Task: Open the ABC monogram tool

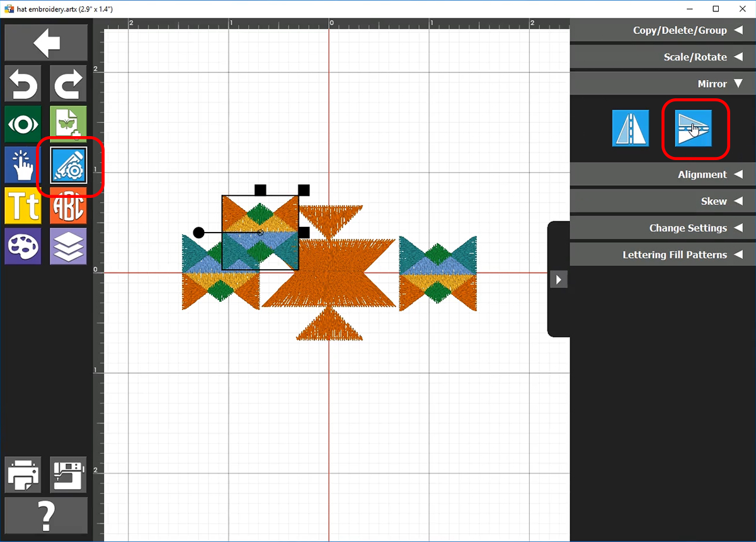Action: coord(68,205)
